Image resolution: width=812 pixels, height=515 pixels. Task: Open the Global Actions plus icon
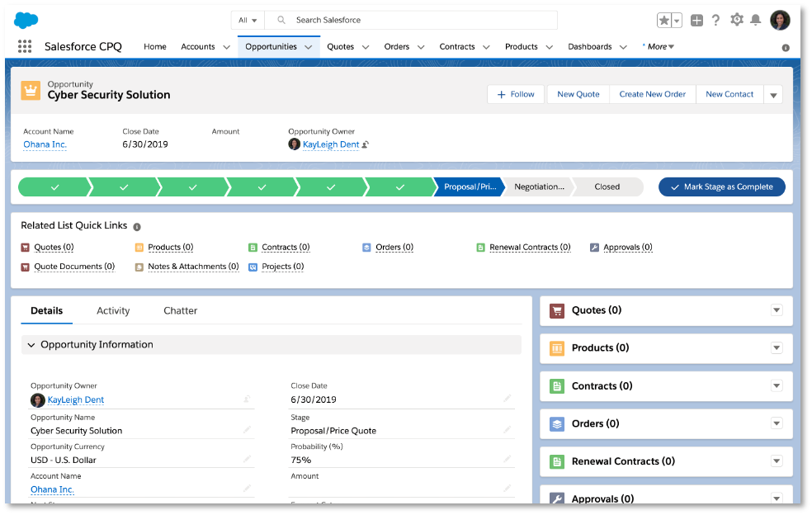tap(697, 20)
